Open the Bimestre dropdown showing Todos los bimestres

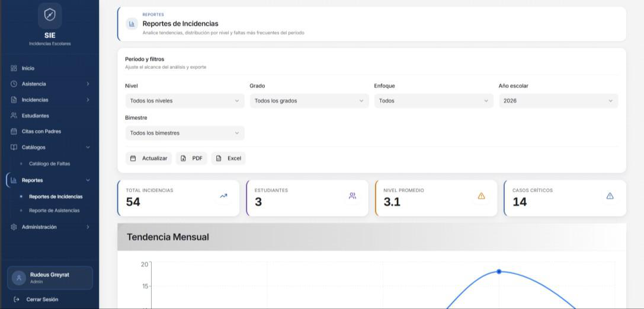(185, 133)
